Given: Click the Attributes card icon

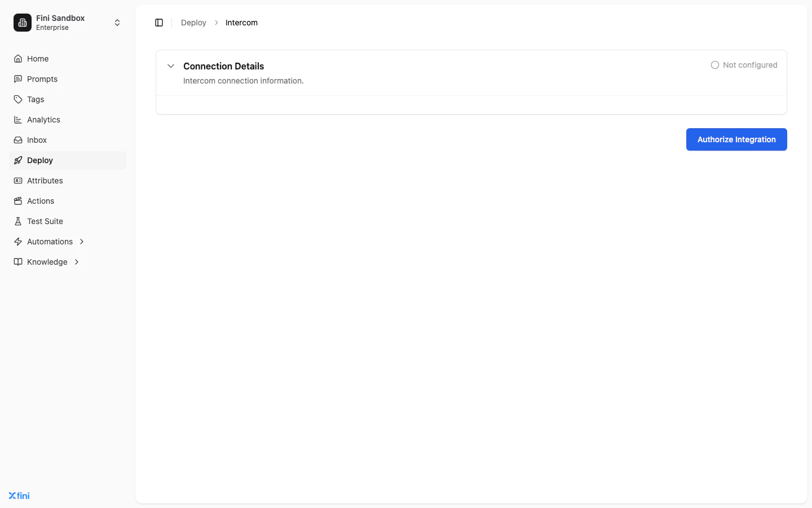Looking at the screenshot, I should pos(18,181).
